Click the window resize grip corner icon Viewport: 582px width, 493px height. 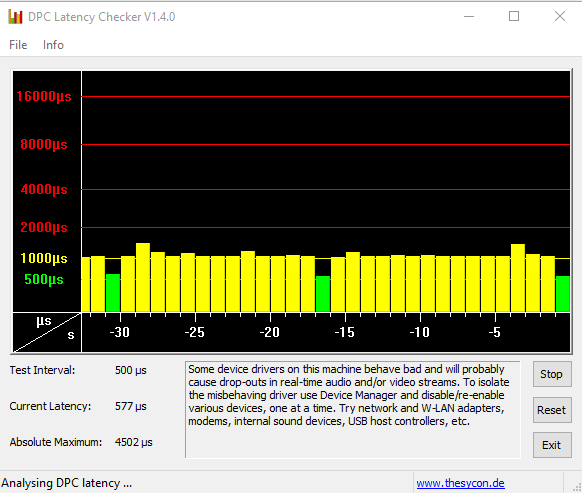(x=577, y=487)
